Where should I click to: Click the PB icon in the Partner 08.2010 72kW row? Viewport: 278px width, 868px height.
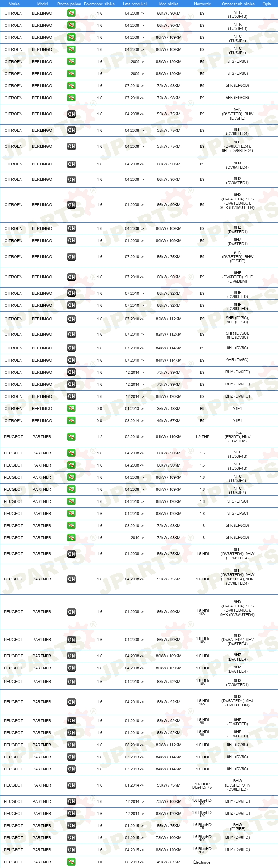(x=71, y=526)
